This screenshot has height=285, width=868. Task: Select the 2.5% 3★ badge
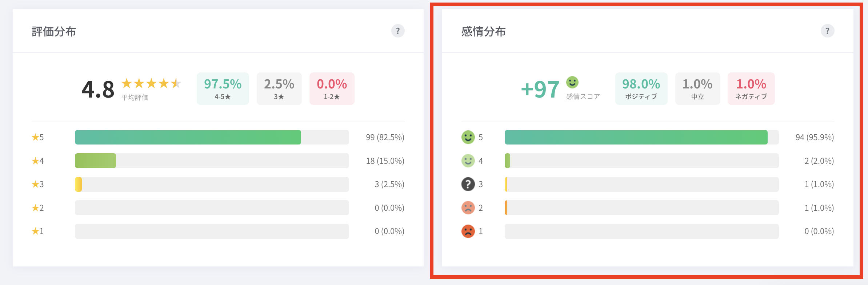[x=279, y=88]
